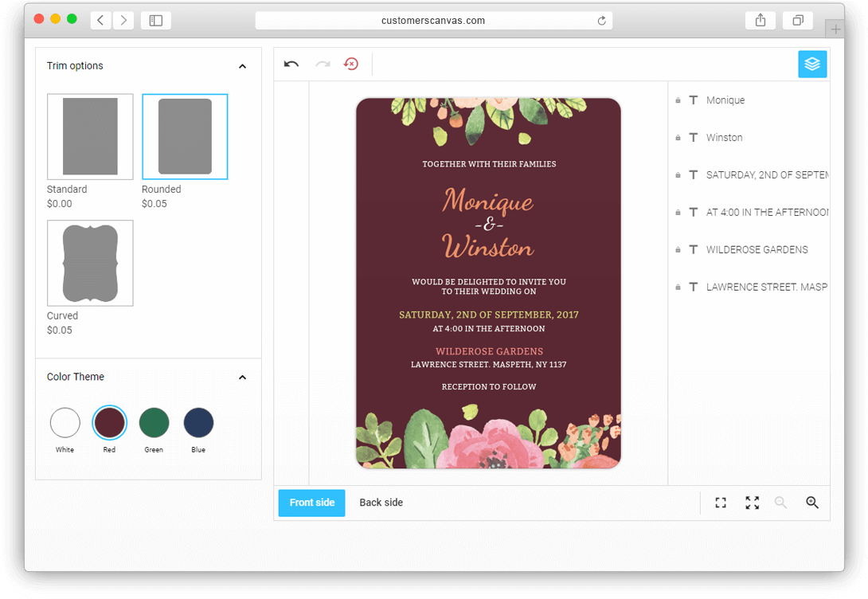Toggle the blue layers panel button
Viewport: 868px width, 599px height.
[x=812, y=65]
